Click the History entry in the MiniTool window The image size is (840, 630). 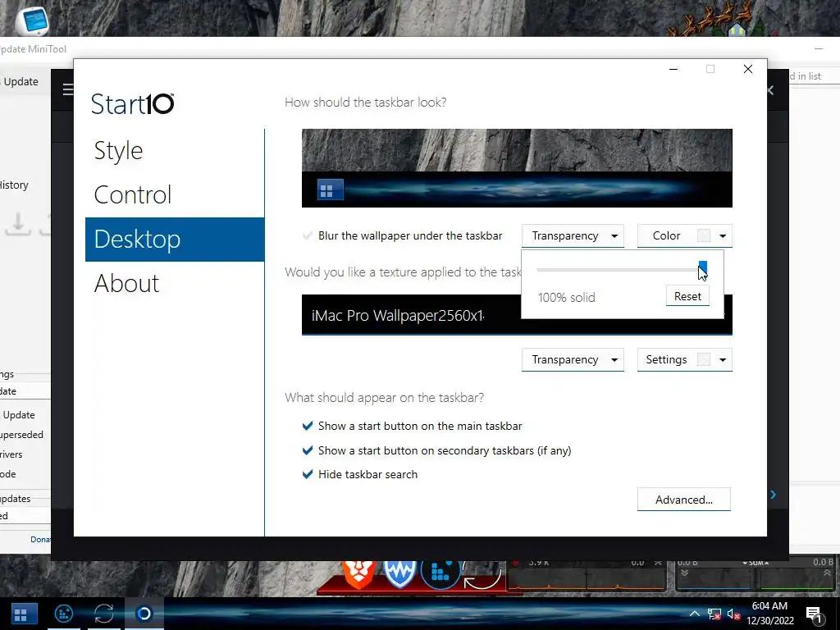pos(15,185)
